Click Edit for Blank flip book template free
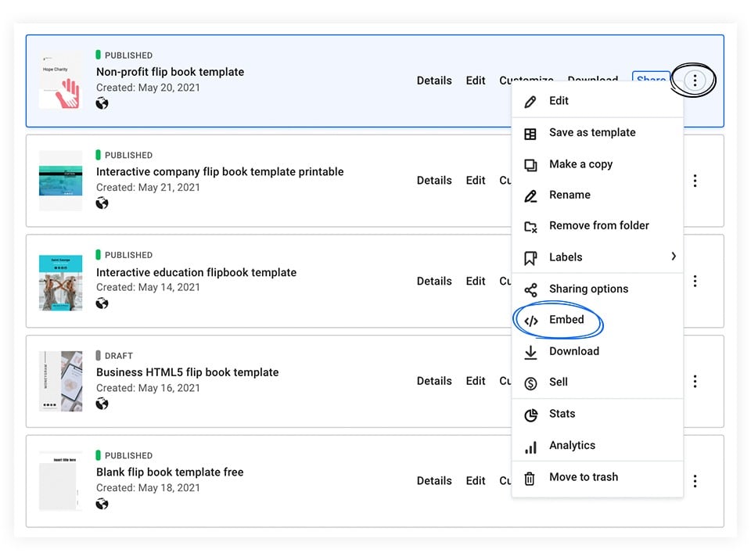 tap(476, 481)
